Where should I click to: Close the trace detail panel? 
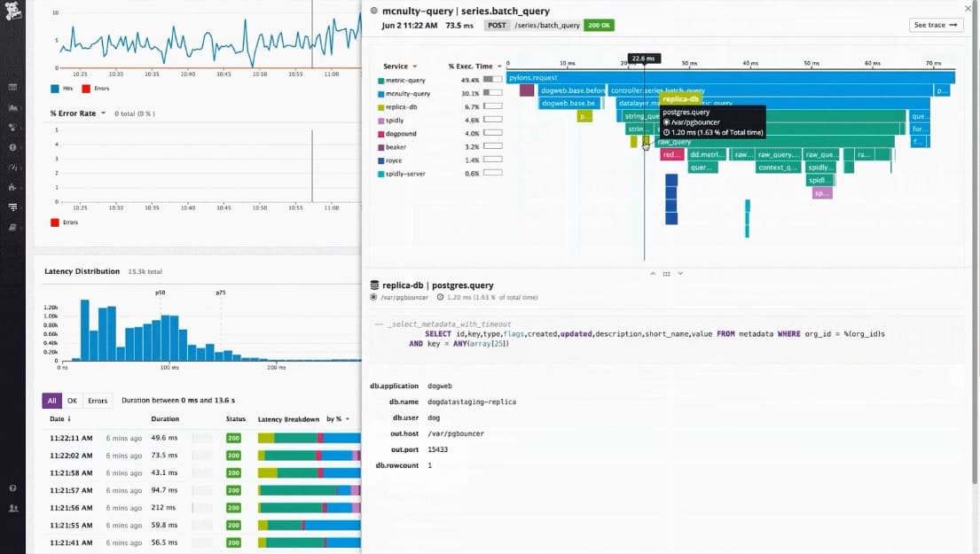(x=968, y=9)
